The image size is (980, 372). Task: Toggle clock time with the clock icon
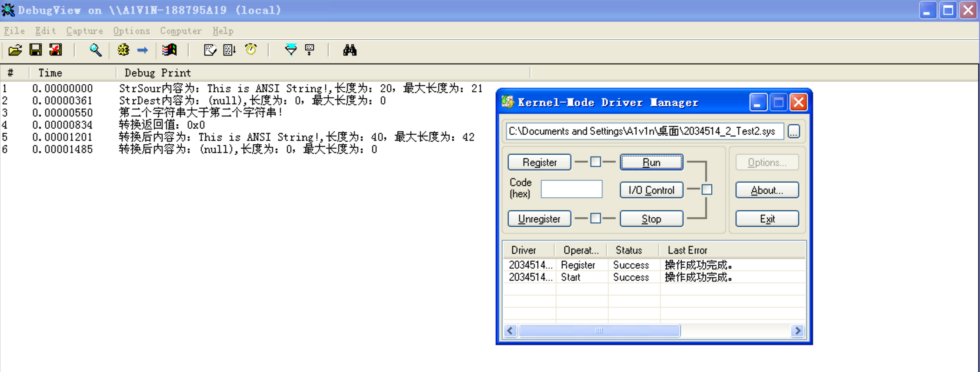251,50
